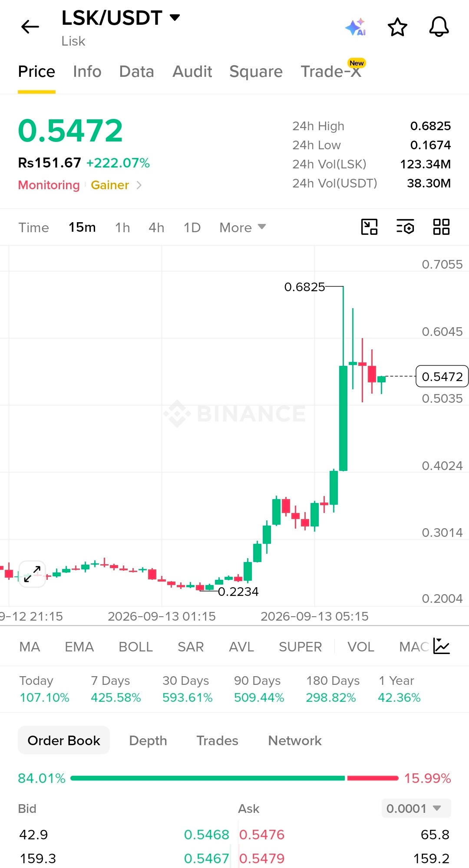This screenshot has height=868, width=469.
Task: Add LSK/USDT to favorites with star
Action: click(397, 27)
